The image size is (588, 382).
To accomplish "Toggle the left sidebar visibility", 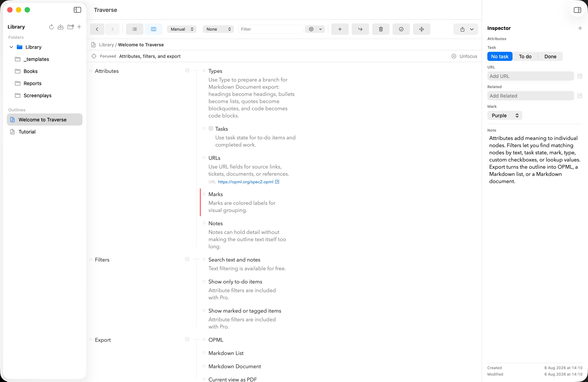I will coord(77,10).
